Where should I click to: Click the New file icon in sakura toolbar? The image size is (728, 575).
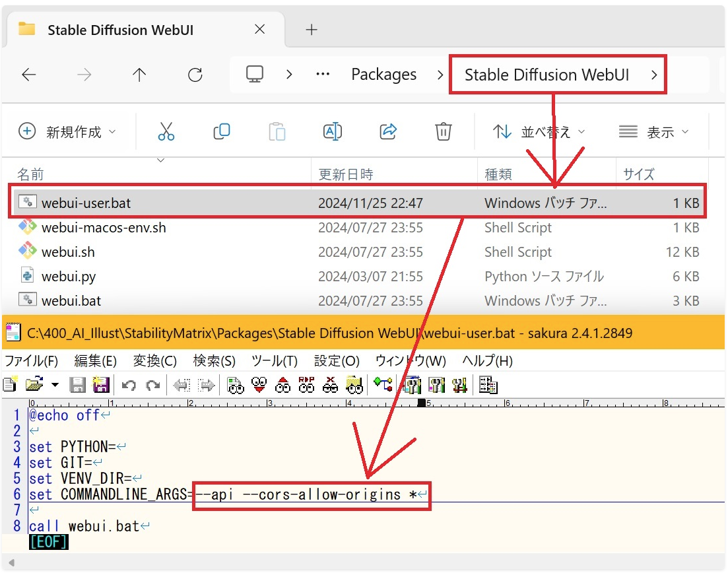click(x=10, y=385)
